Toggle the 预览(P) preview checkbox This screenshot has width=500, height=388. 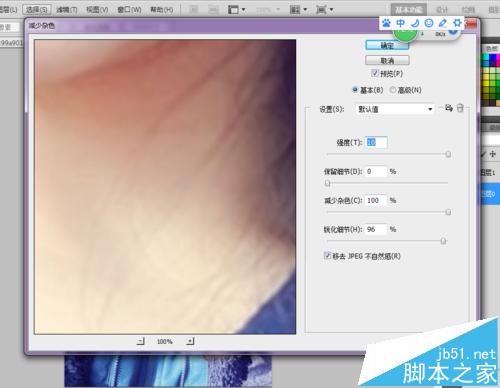click(x=375, y=73)
